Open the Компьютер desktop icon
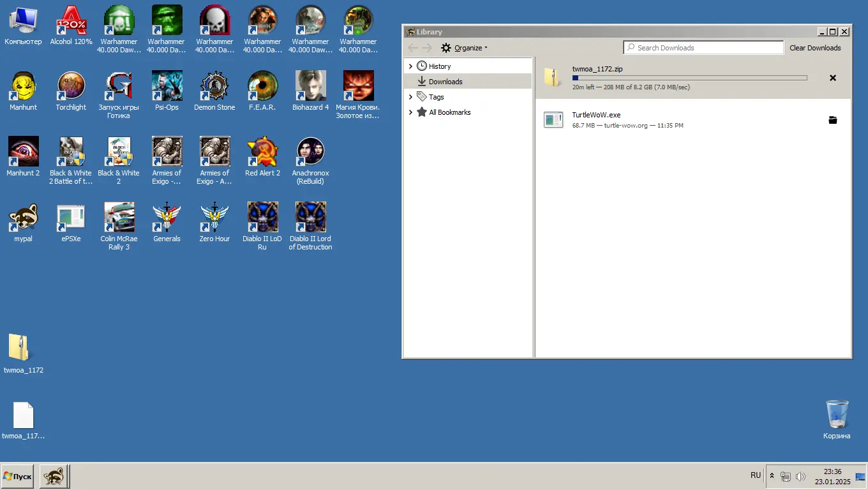 click(x=23, y=26)
